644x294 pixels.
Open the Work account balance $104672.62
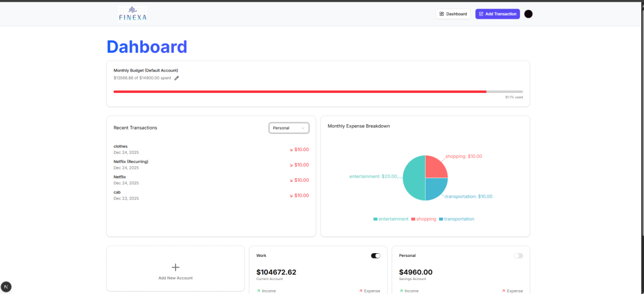coord(276,272)
